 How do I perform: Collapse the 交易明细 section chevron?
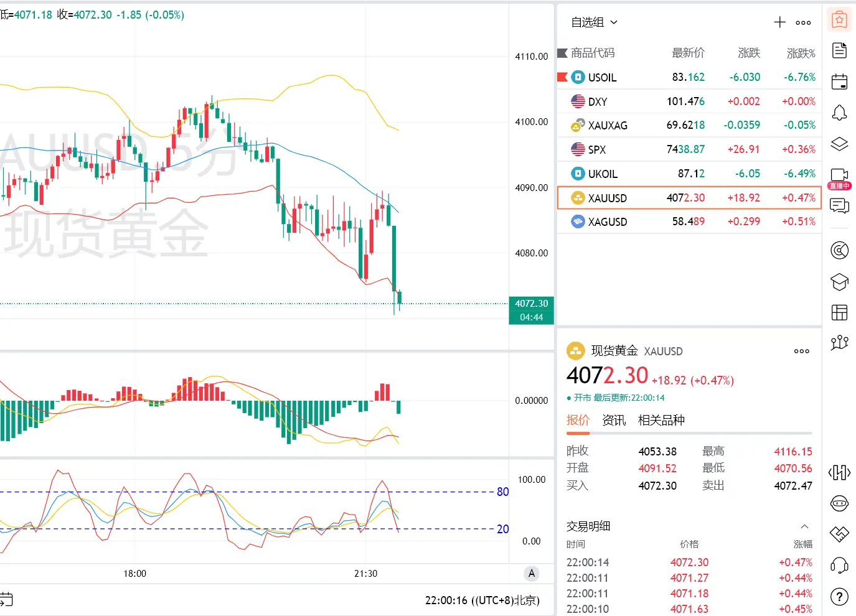tap(804, 526)
